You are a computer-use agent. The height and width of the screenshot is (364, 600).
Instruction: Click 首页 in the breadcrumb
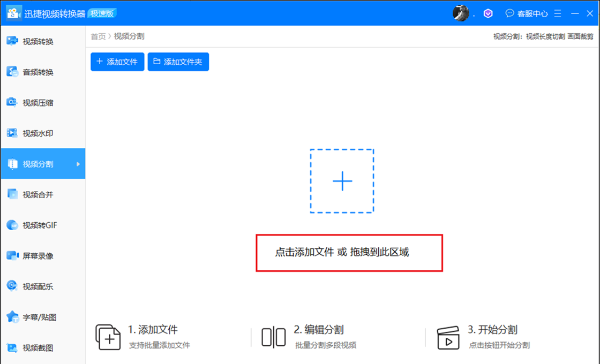tap(98, 36)
